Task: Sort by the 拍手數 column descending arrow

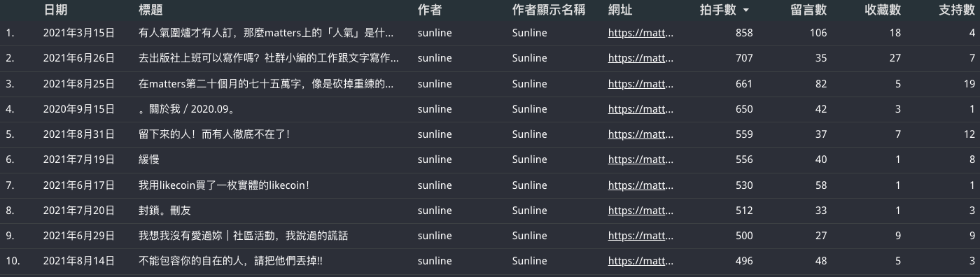Action: pyautogui.click(x=745, y=10)
